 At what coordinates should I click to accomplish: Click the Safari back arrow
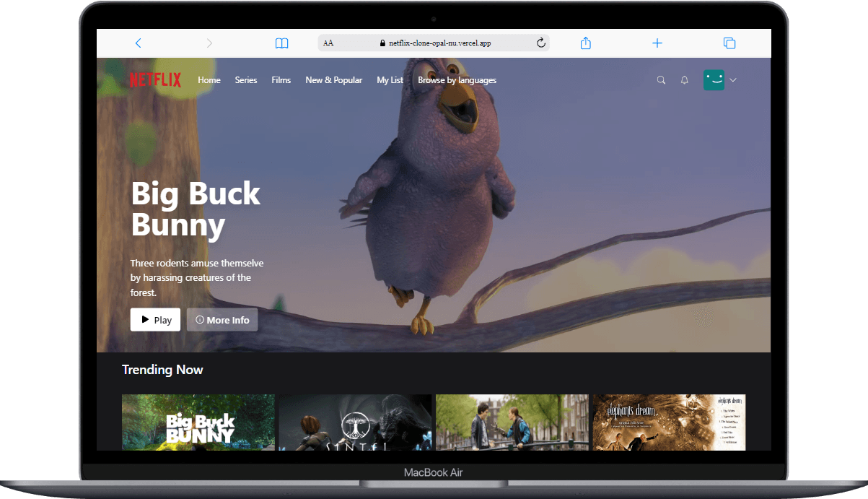[139, 43]
